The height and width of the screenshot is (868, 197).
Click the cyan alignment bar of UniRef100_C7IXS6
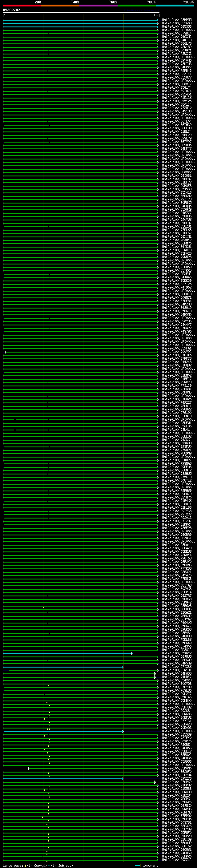click(x=63, y=667)
